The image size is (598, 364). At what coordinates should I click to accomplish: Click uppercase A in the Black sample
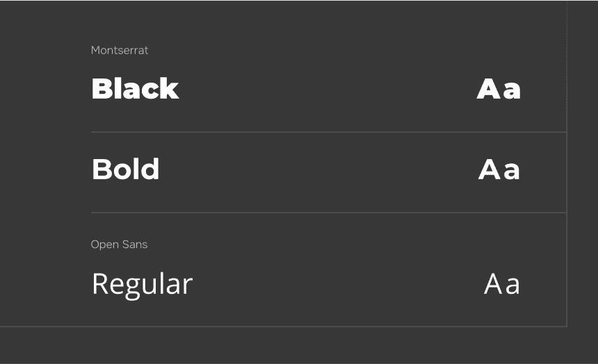coord(488,89)
